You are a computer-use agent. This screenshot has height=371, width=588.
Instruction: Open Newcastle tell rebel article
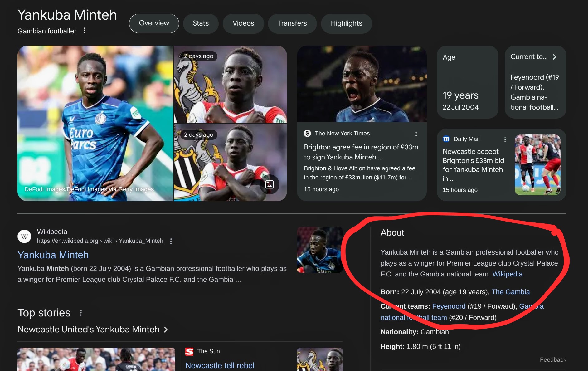click(x=220, y=365)
